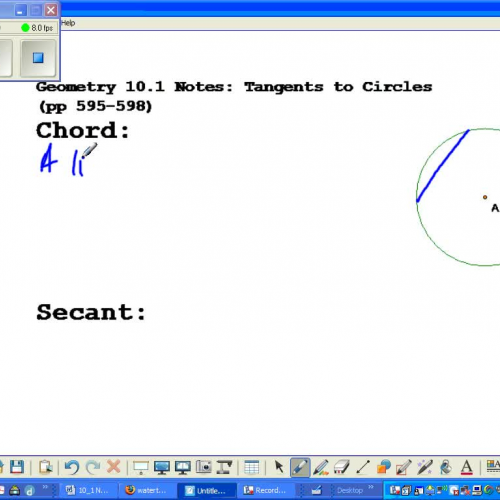The image size is (500, 500).
Task: Select the Pen tool
Action: pyautogui.click(x=300, y=467)
